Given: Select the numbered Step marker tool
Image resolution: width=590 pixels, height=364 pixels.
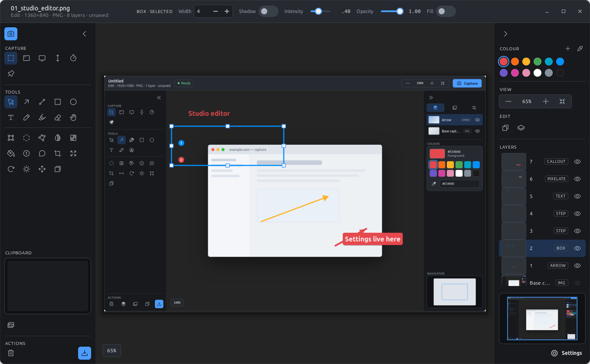Looking at the screenshot, I should point(26,153).
